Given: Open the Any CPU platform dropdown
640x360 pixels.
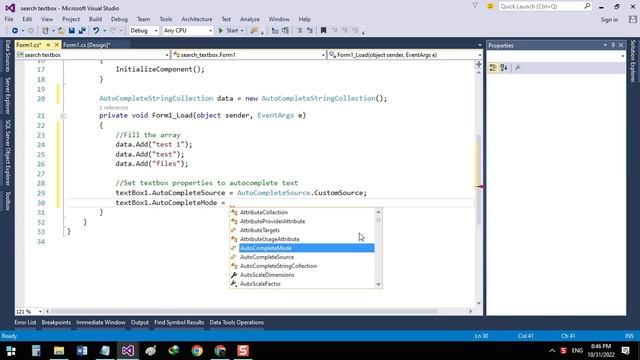Looking at the screenshot, I should [x=188, y=31].
